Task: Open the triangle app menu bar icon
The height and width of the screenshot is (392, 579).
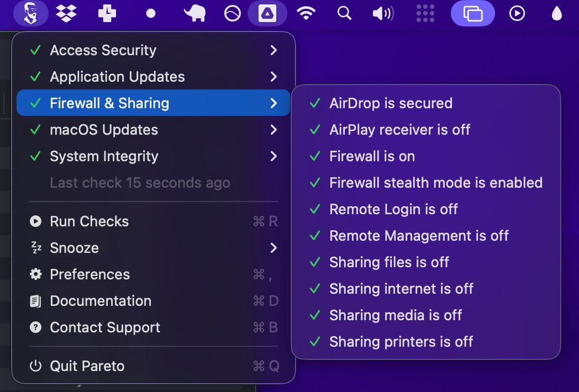Action: pos(267,14)
